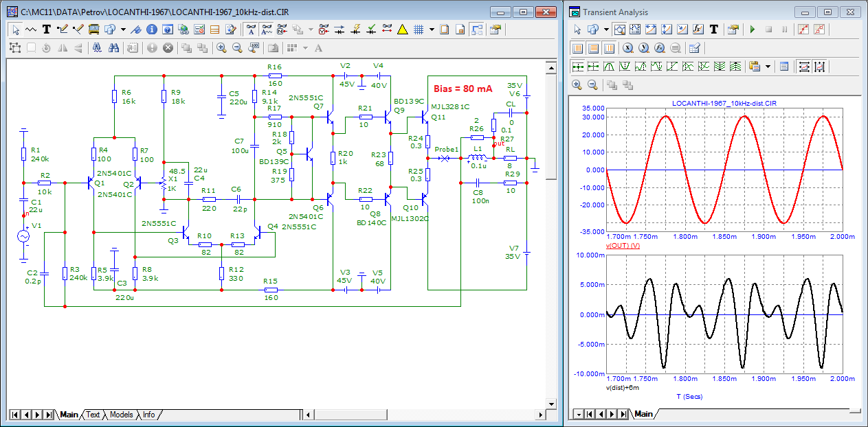Click the v(OUT) (V) plot label
The image size is (868, 427).
(x=623, y=245)
